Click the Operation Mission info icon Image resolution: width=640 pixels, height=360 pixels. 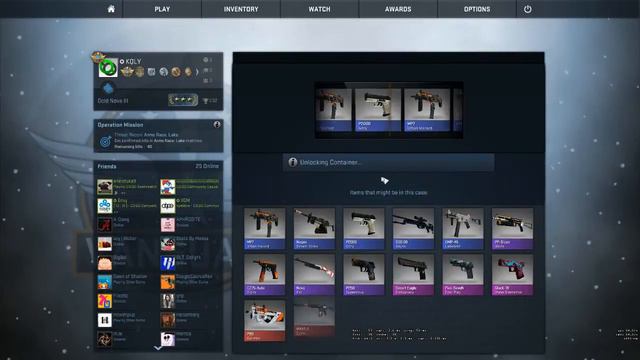[217, 124]
